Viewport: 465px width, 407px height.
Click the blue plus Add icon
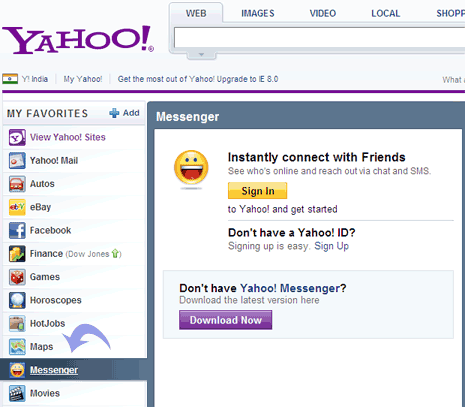click(x=114, y=113)
